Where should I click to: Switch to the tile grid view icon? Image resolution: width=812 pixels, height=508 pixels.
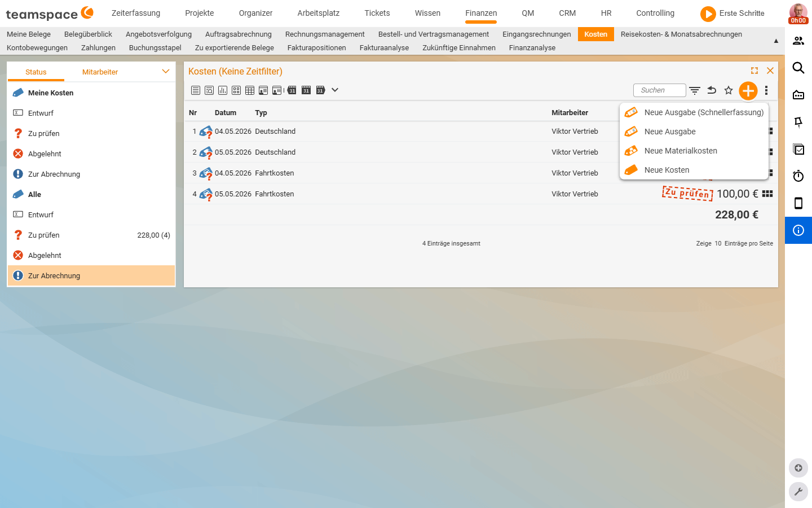(236, 90)
